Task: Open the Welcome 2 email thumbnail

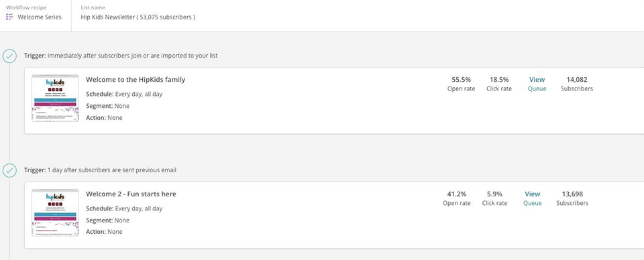Action: (55, 212)
